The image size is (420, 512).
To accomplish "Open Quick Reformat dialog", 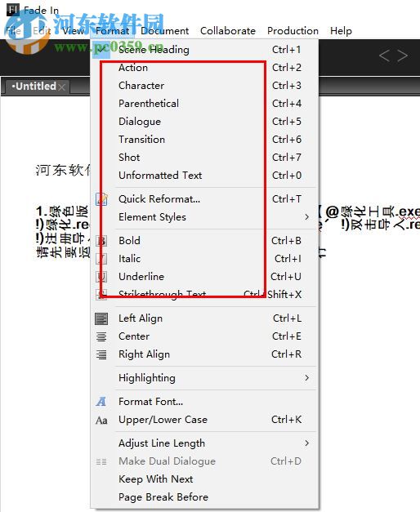I will click(204, 199).
